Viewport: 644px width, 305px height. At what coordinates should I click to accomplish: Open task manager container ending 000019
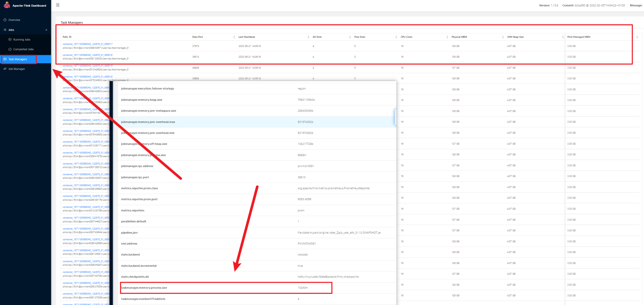pos(88,66)
